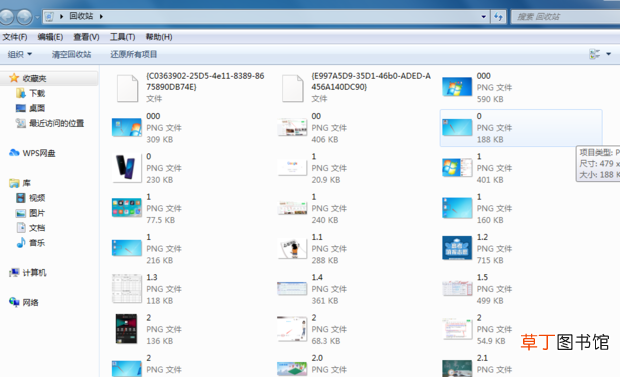Open the 编辑(E) menu
The image size is (620, 377).
click(x=50, y=37)
